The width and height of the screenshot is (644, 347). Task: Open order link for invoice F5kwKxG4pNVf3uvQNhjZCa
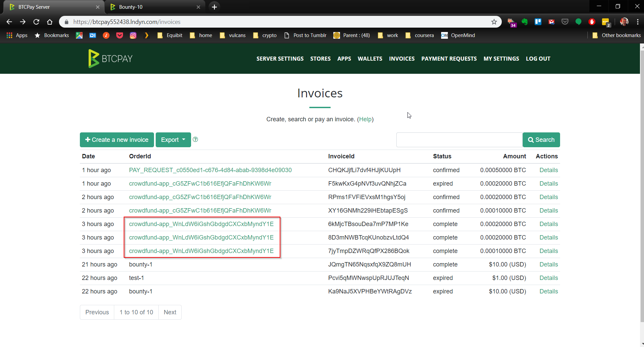200,184
